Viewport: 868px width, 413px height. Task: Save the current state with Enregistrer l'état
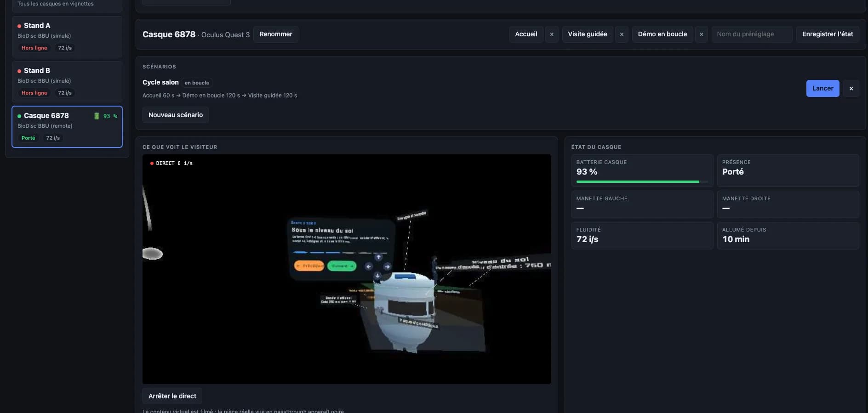pos(828,34)
